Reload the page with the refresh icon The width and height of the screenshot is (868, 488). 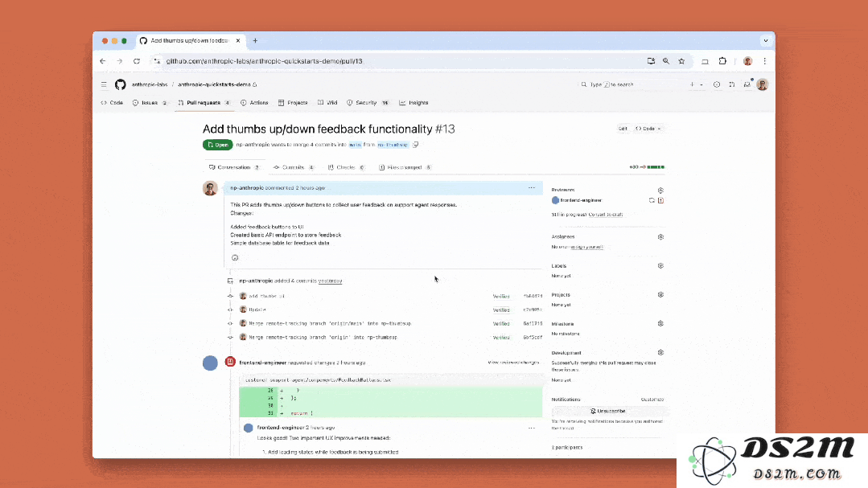click(137, 61)
